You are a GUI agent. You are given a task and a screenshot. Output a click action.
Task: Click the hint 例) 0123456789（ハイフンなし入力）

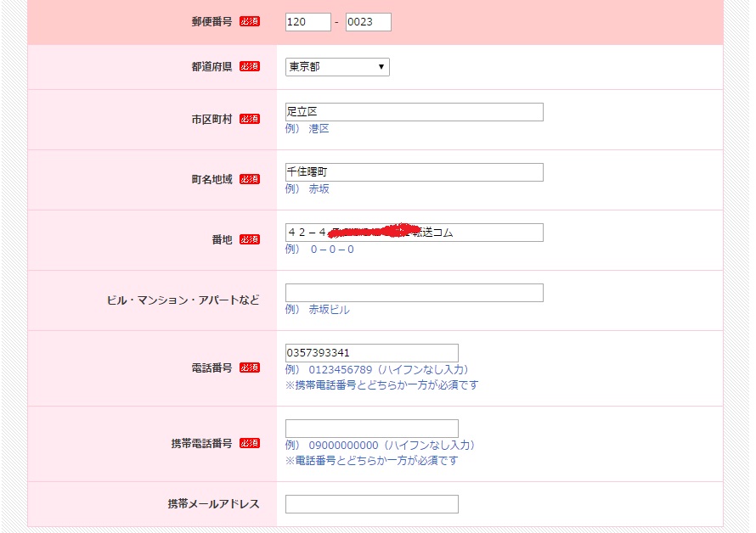point(377,370)
